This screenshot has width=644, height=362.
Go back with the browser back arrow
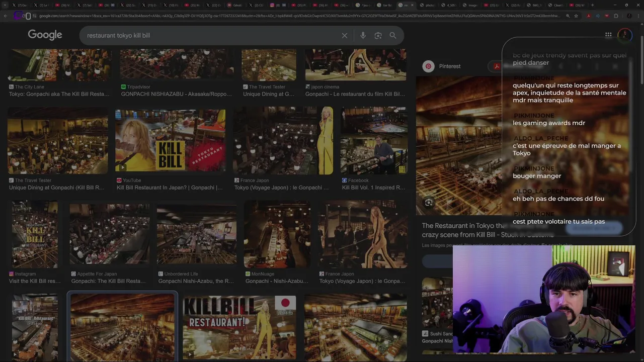tap(6, 16)
